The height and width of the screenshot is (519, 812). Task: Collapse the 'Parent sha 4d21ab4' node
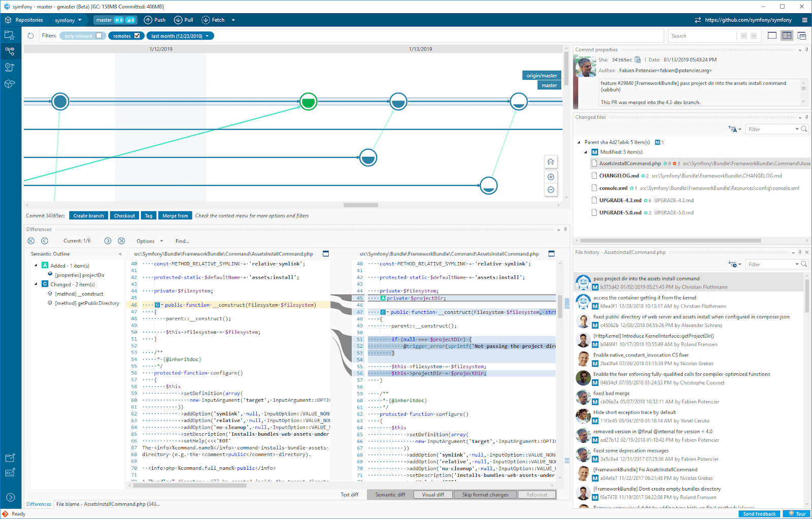(579, 142)
